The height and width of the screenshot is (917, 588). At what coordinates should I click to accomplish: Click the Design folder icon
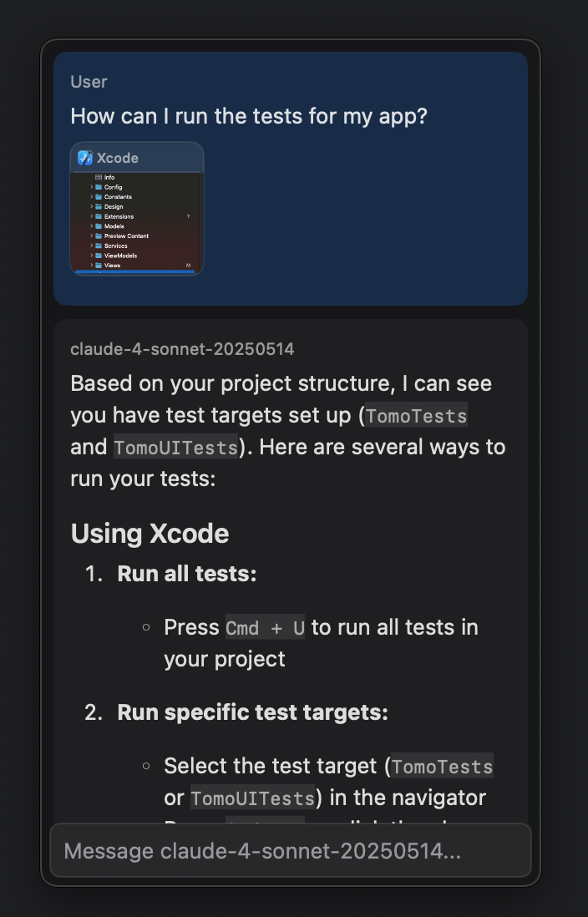(x=99, y=206)
